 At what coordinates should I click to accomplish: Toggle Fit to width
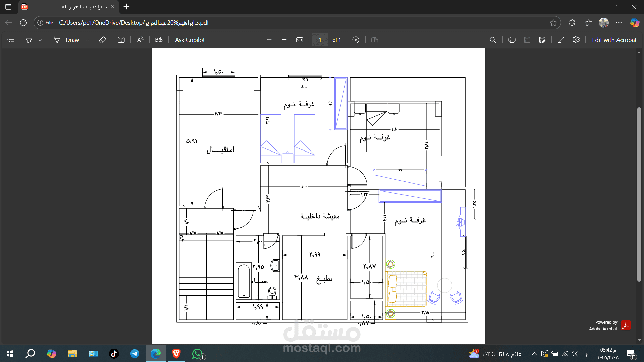point(300,40)
